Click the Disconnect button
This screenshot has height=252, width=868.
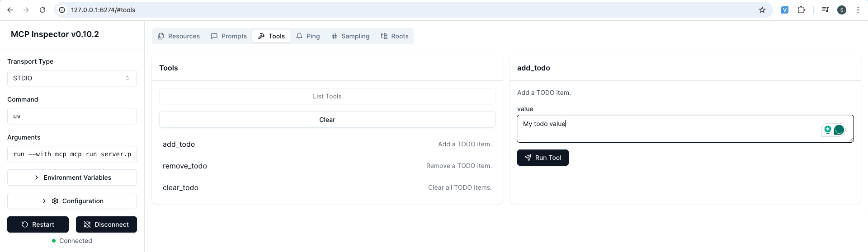pos(106,224)
